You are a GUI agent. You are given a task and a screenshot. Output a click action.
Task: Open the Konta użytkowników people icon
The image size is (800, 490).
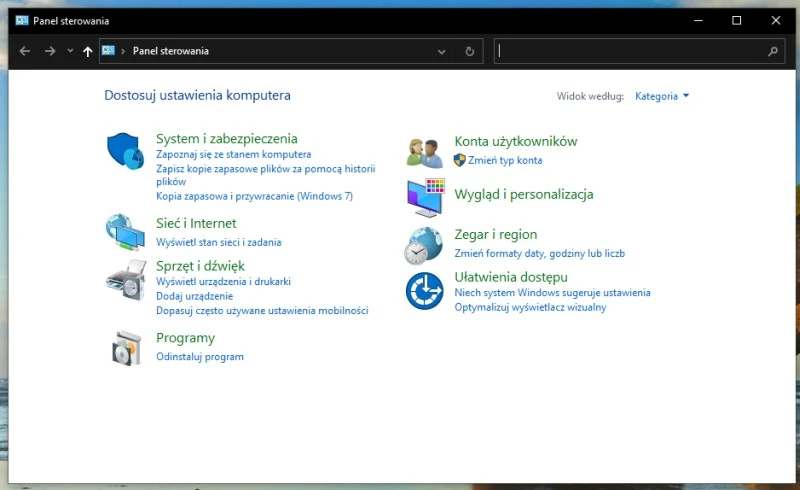424,153
